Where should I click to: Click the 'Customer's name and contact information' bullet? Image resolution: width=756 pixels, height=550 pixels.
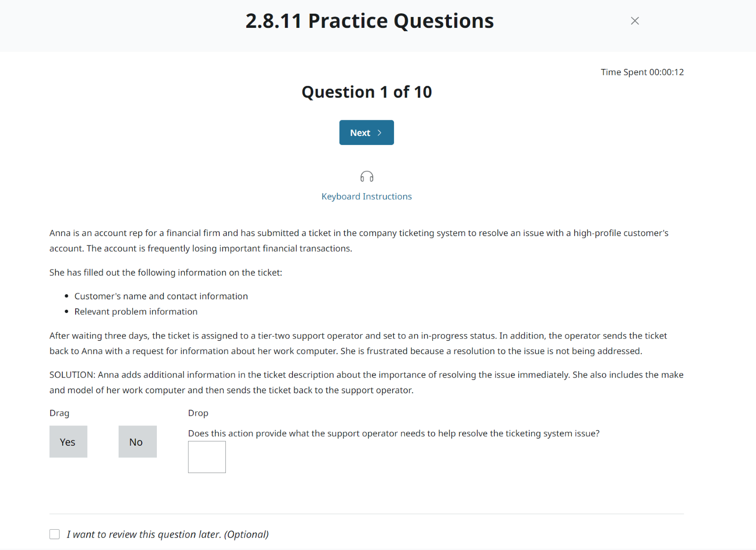[x=161, y=296]
